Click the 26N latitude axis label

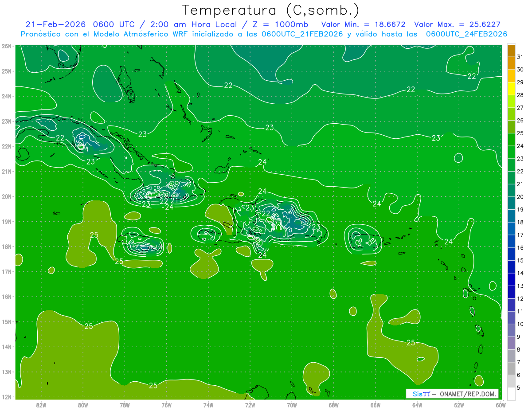6,46
